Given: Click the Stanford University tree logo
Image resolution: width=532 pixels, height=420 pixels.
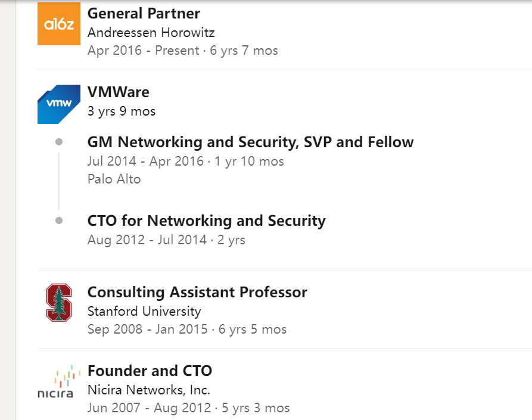Looking at the screenshot, I should 58,303.
